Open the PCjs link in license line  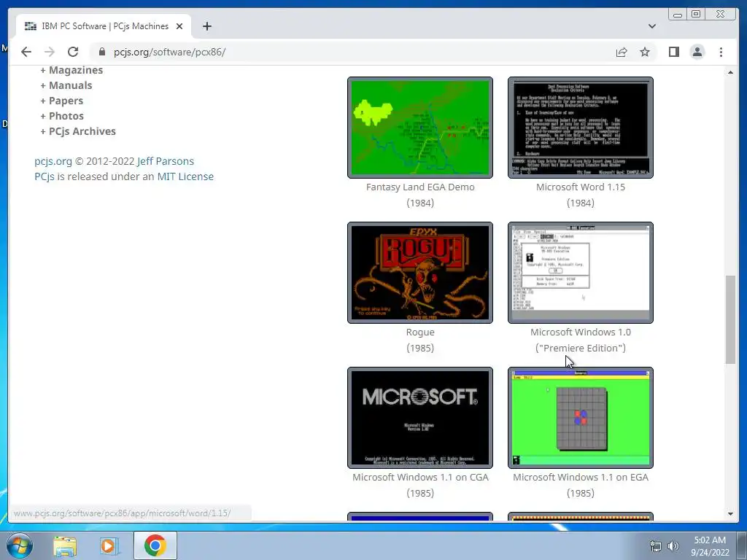[44, 176]
